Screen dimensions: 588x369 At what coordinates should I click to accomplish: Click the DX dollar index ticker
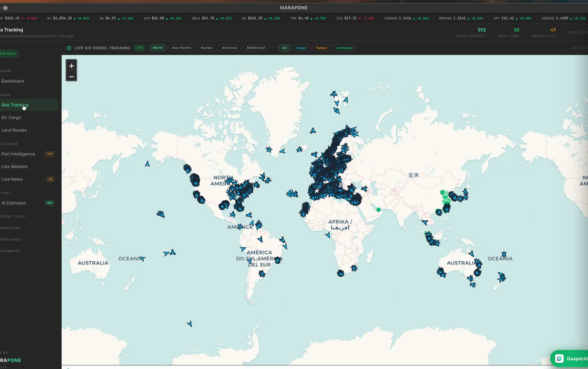261,18
